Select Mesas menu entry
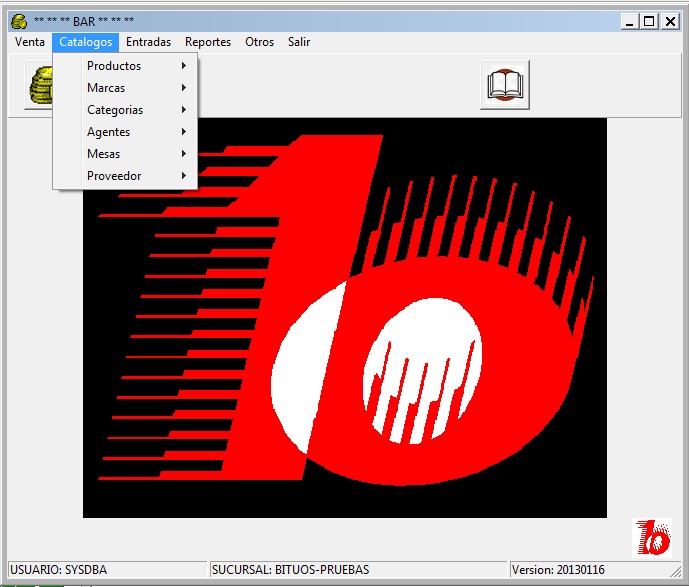Viewport: 689px width, 587px height. click(x=125, y=154)
